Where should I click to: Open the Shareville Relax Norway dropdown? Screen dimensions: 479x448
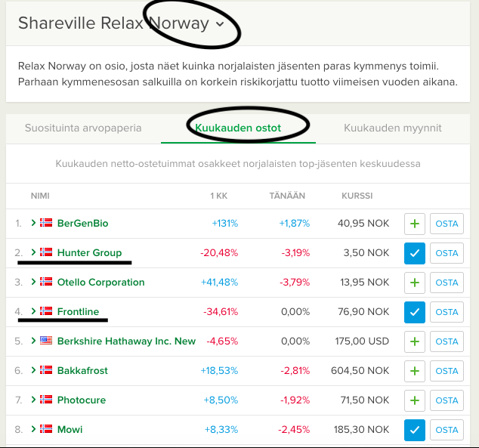[220, 24]
